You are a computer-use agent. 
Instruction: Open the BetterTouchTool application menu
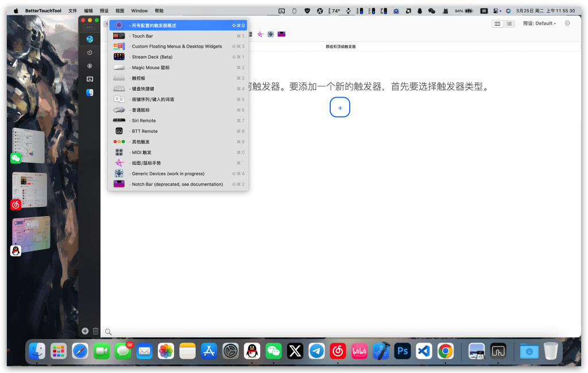[x=43, y=11]
